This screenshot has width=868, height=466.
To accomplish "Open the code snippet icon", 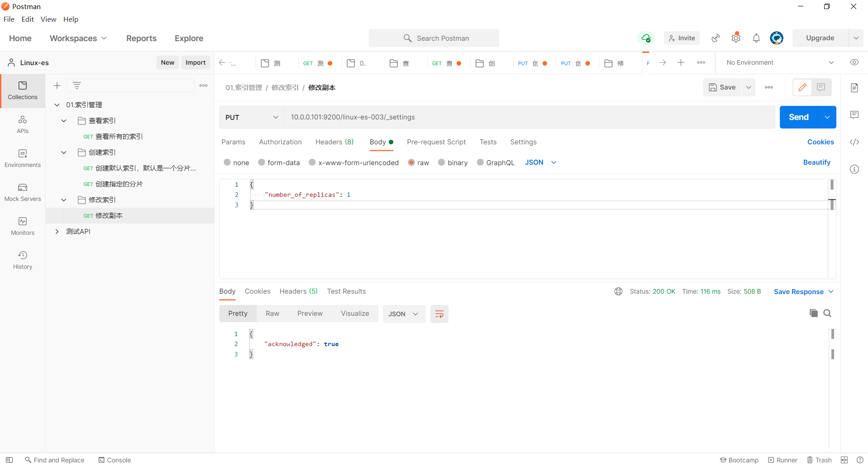I will pyautogui.click(x=854, y=142).
